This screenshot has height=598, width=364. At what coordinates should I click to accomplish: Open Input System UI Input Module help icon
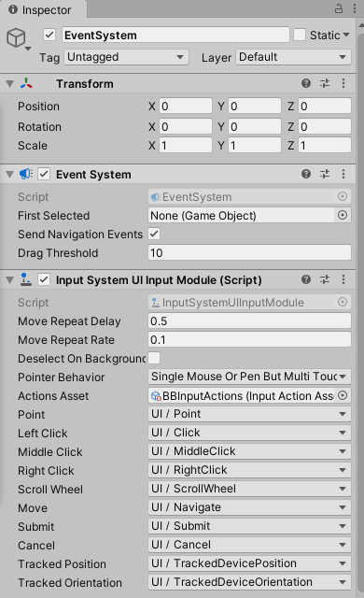306,280
